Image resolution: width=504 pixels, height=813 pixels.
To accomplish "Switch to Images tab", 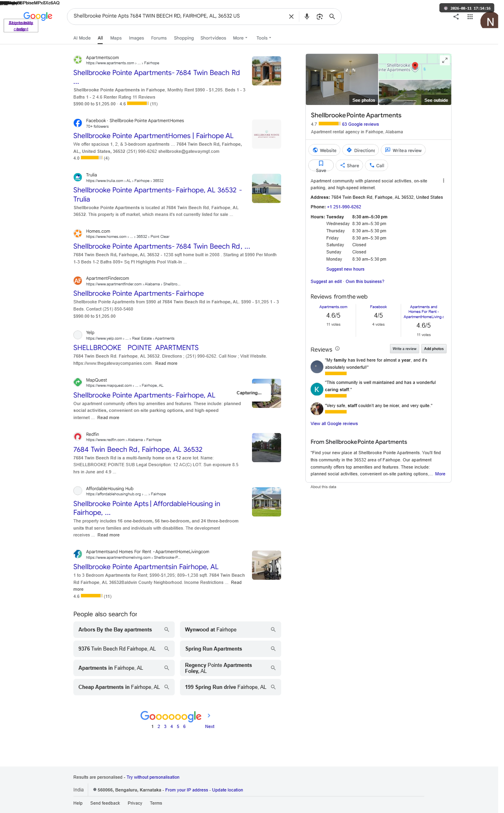I will (136, 38).
